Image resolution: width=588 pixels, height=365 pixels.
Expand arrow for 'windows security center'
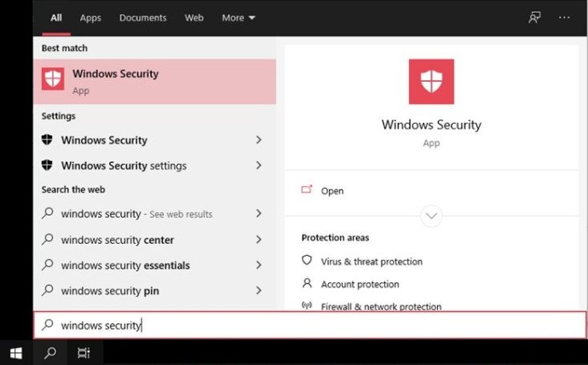point(258,240)
